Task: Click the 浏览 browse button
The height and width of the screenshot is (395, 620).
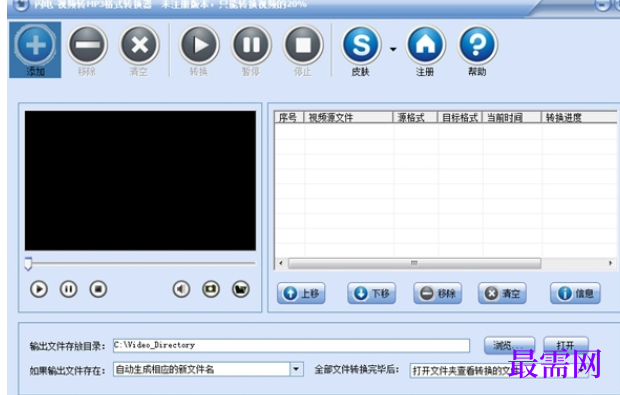Action: point(509,346)
